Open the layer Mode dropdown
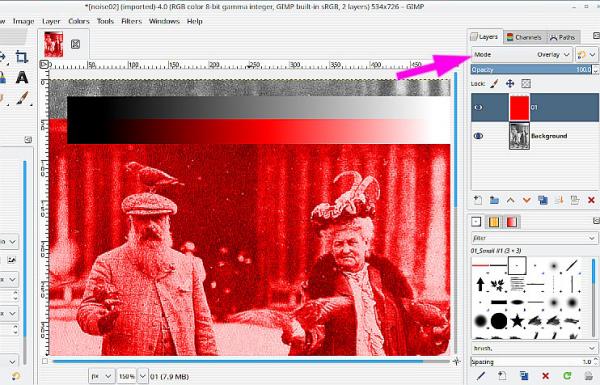 tap(522, 55)
